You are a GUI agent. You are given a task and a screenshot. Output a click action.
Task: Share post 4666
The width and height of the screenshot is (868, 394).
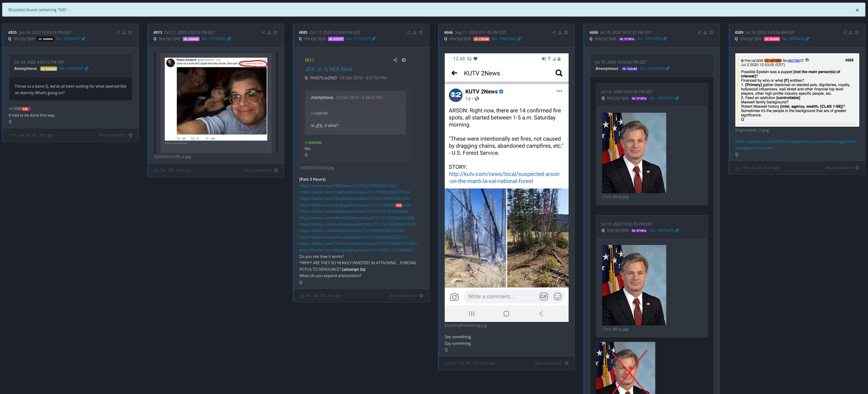pyautogui.click(x=554, y=32)
